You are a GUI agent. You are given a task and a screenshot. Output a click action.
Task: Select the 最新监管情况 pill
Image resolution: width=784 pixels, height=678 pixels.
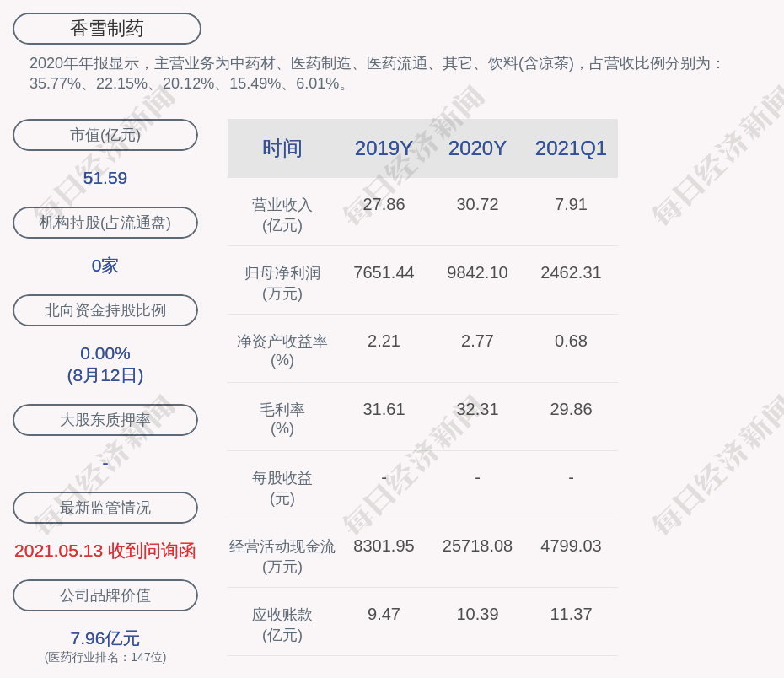pos(105,508)
